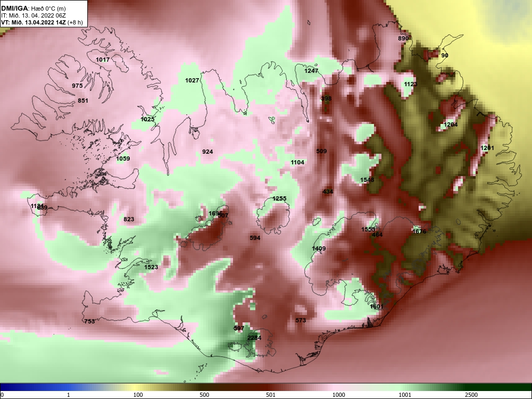Select the 1025 map label
This screenshot has height=399, width=532.
pyautogui.click(x=147, y=119)
